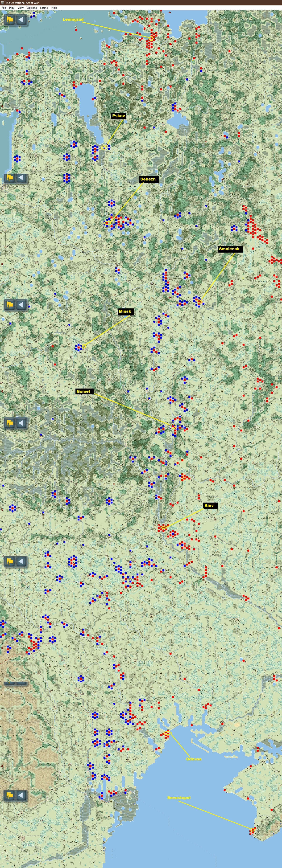The image size is (282, 868).
Task: Click the flag button level with Sebezh label
Action: coord(10,178)
